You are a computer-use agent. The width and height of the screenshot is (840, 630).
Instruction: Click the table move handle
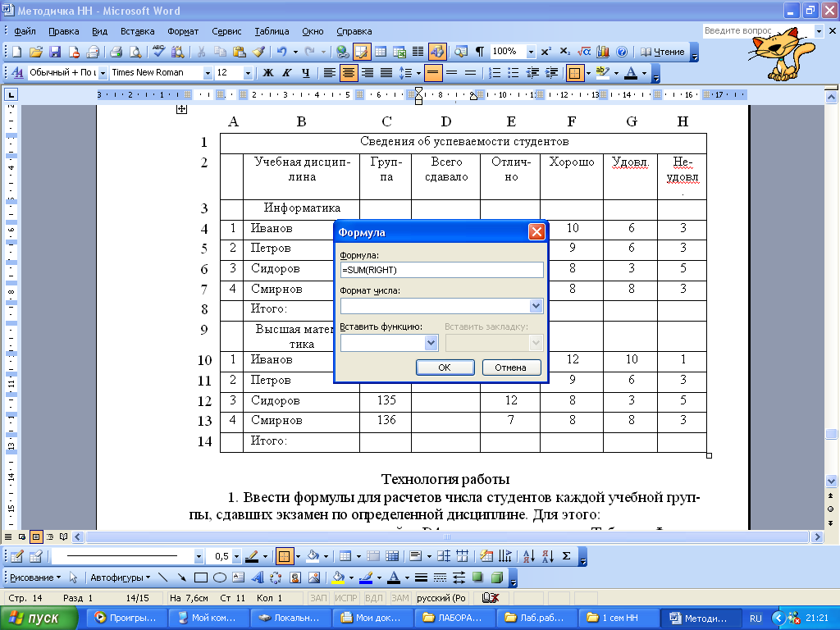(x=181, y=109)
